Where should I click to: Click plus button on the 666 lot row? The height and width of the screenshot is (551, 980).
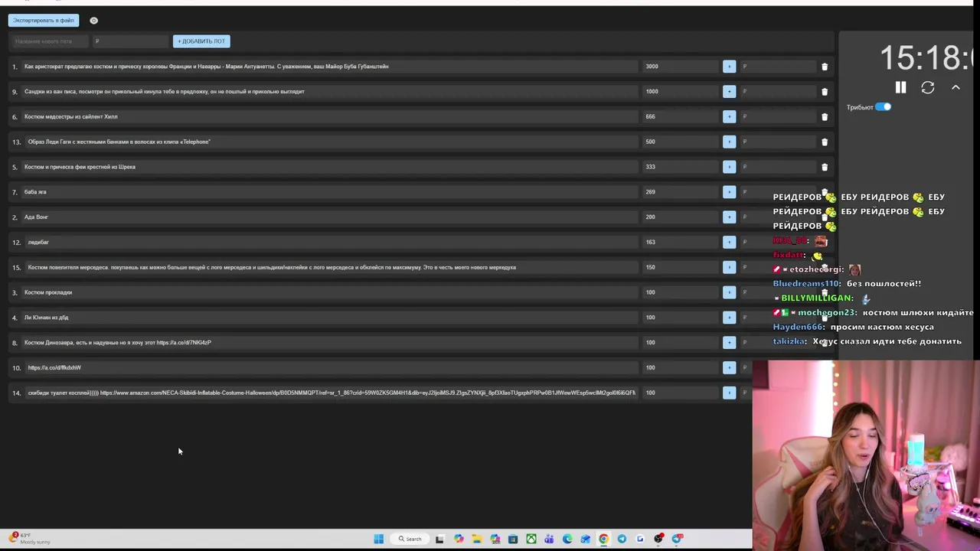click(x=729, y=117)
